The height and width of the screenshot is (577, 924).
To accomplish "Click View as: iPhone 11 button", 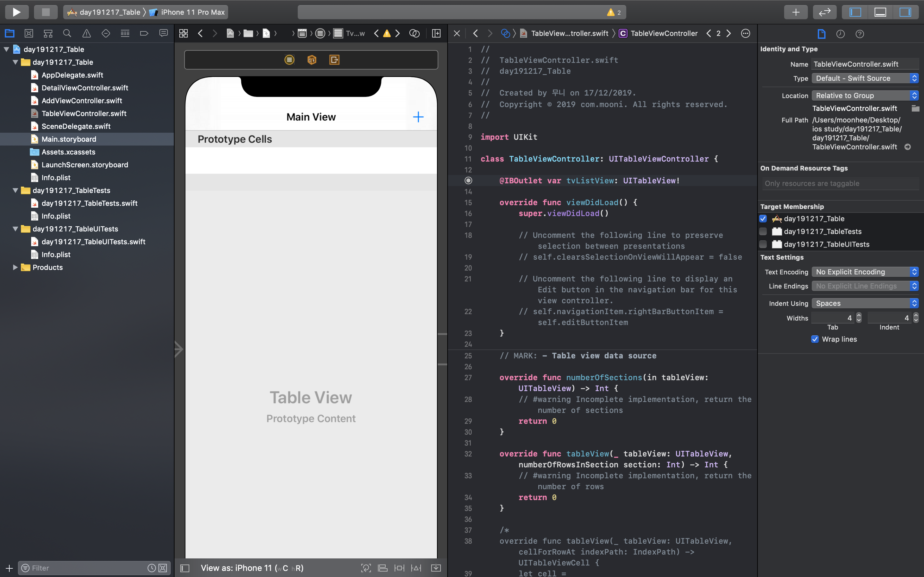I will [252, 568].
